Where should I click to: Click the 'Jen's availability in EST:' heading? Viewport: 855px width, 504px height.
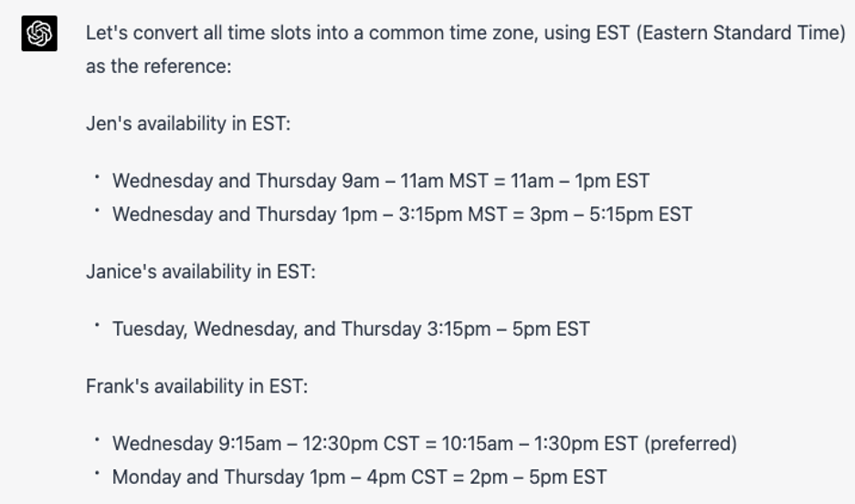[x=188, y=123]
